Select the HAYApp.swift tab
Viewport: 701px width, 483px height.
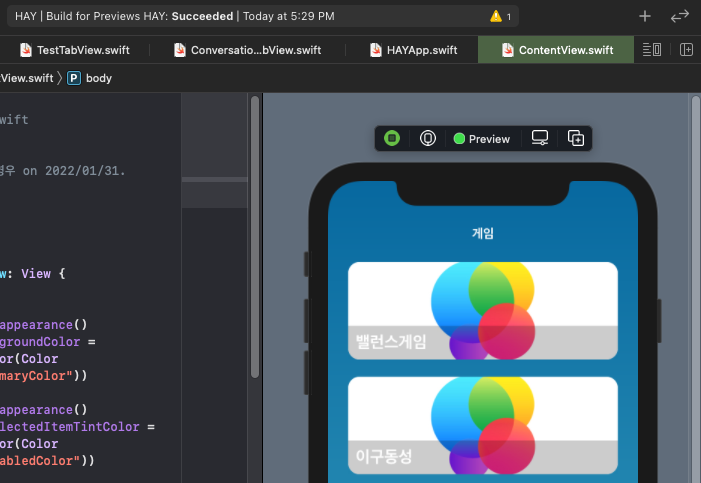(x=413, y=50)
